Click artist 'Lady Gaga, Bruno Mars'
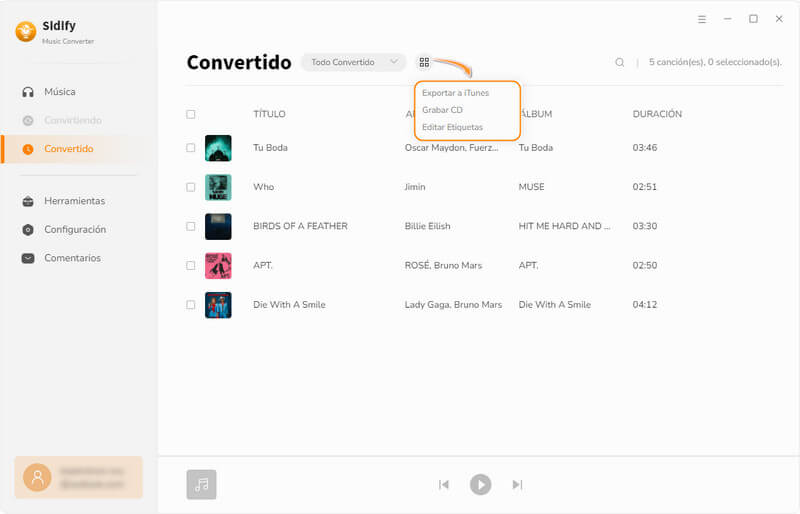800x514 pixels. tap(454, 305)
